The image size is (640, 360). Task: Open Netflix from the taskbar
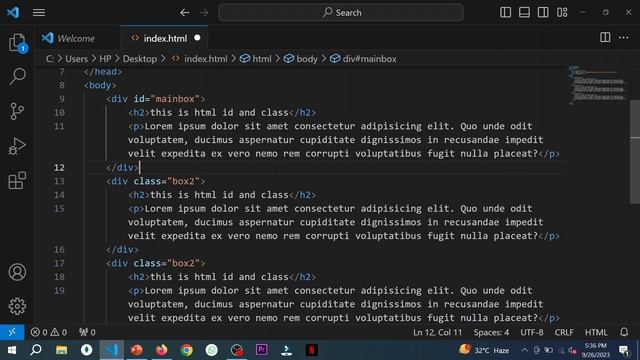pyautogui.click(x=311, y=350)
